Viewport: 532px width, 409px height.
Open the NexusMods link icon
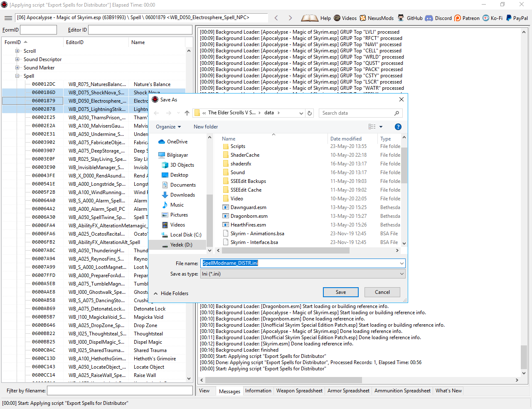click(x=363, y=18)
